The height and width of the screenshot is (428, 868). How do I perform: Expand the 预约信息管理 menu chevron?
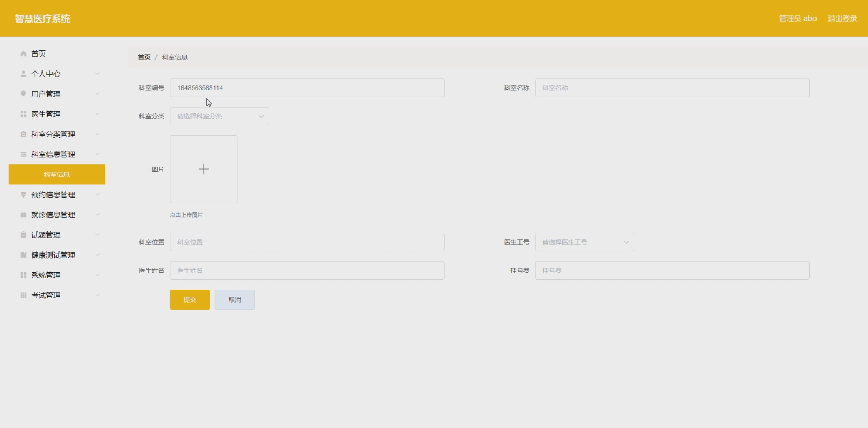(x=98, y=195)
